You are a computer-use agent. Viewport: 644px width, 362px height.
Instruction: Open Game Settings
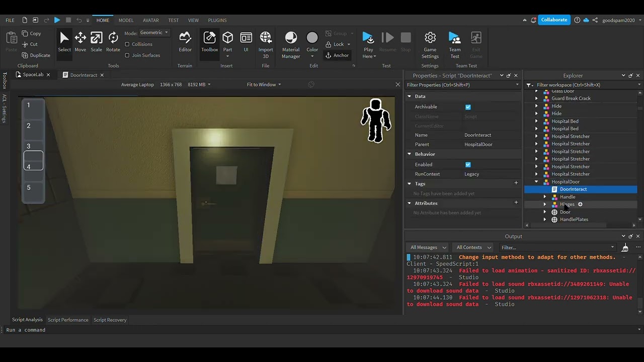430,44
